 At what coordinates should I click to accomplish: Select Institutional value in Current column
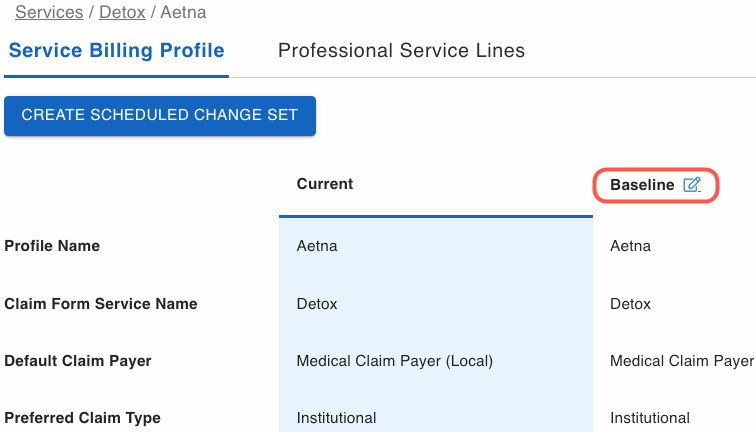(336, 418)
